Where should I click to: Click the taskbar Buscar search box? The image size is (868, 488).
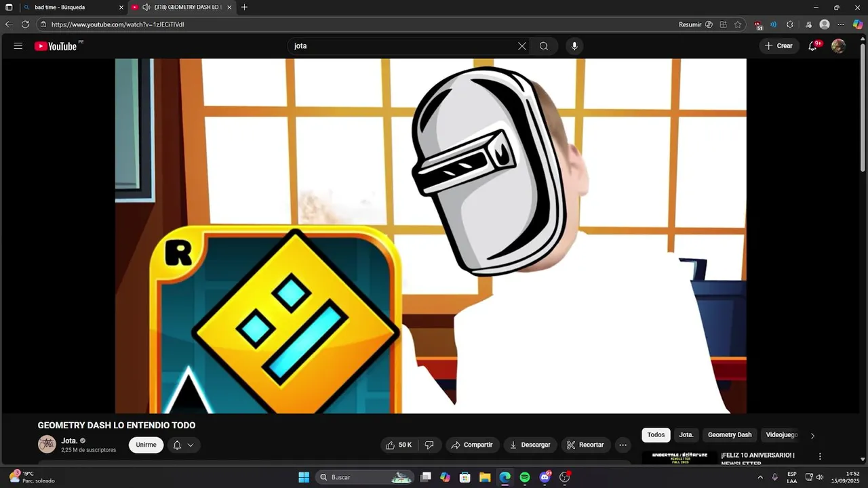coord(365,477)
